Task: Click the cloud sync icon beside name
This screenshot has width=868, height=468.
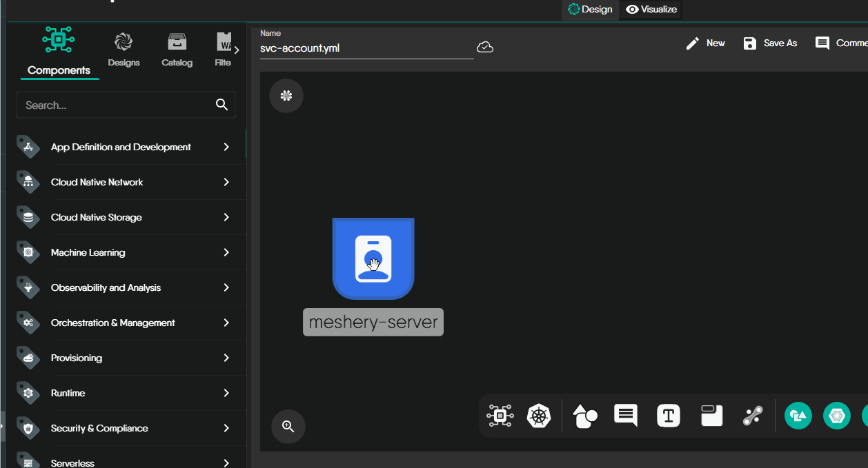Action: point(485,48)
